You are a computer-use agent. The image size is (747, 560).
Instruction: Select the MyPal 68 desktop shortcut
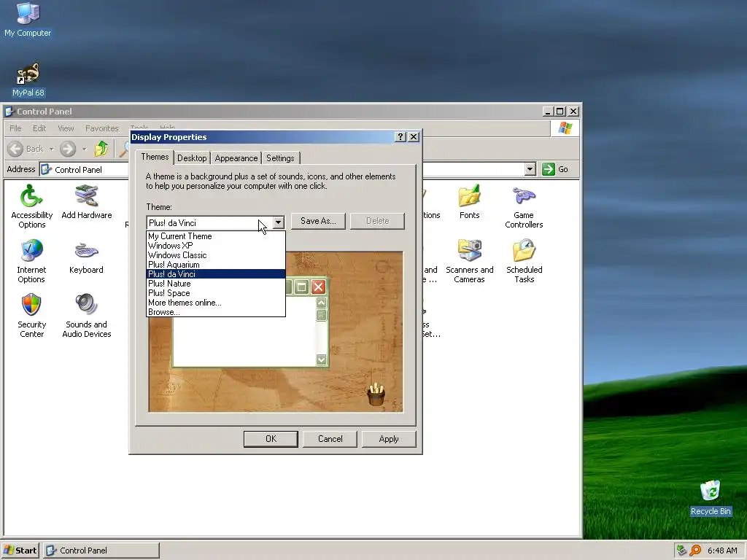tap(28, 80)
